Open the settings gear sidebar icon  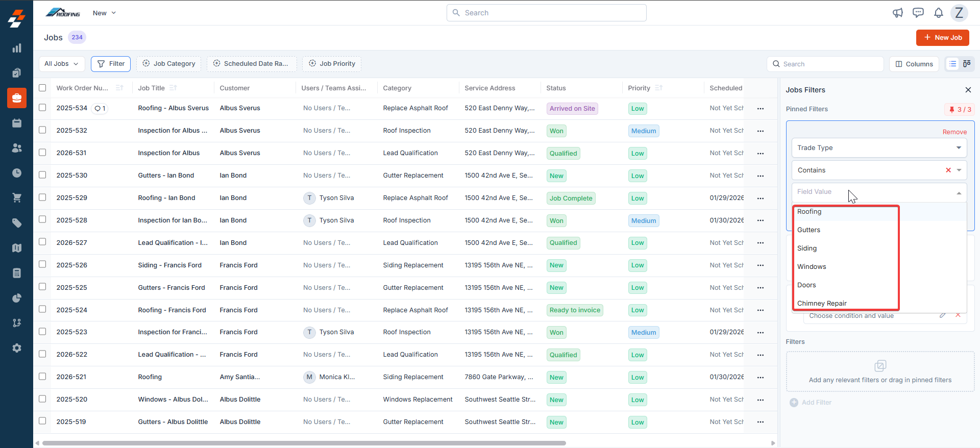click(17, 348)
